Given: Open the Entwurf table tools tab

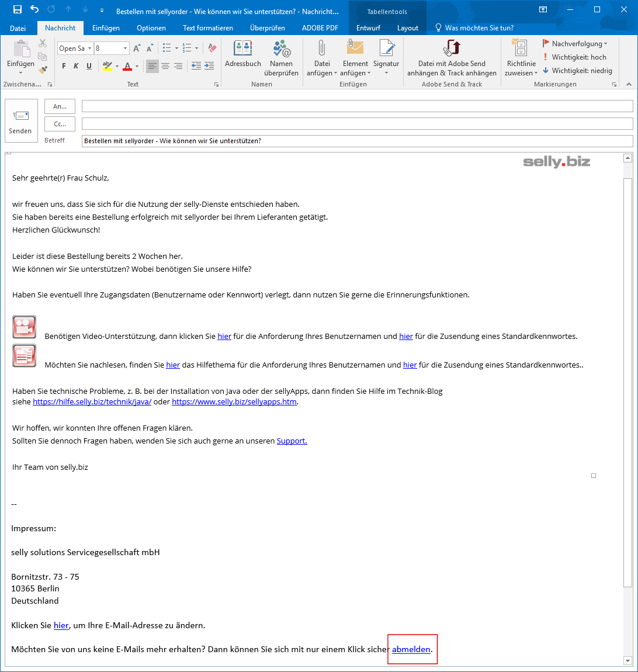Looking at the screenshot, I should pos(368,28).
